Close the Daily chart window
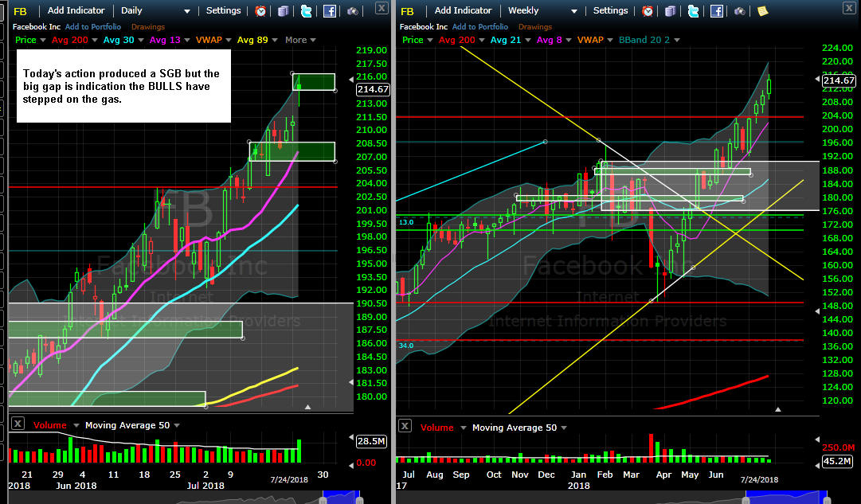The image size is (861, 504). (x=381, y=8)
